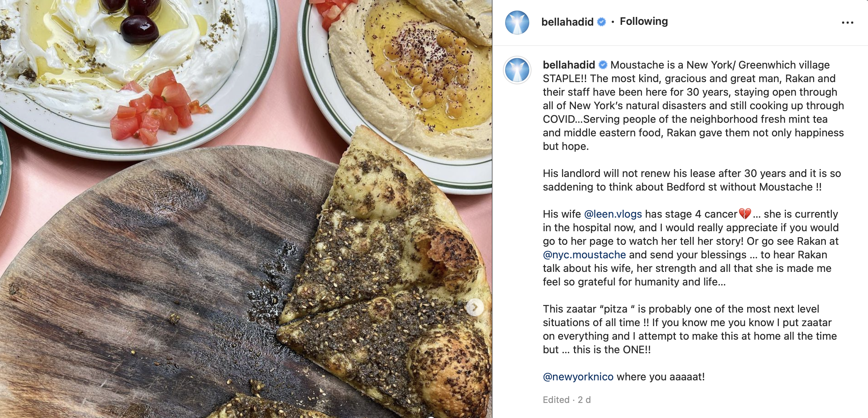Screen dimensions: 868x418
Task: Click verified badge next to header username
Action: pyautogui.click(x=602, y=22)
